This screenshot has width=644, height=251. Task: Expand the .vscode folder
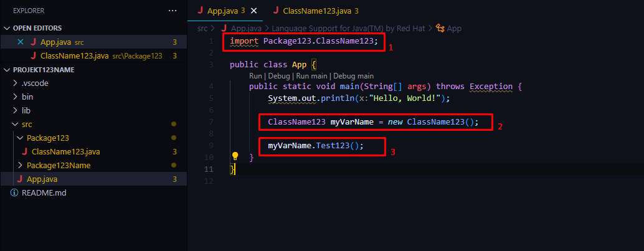pos(16,83)
